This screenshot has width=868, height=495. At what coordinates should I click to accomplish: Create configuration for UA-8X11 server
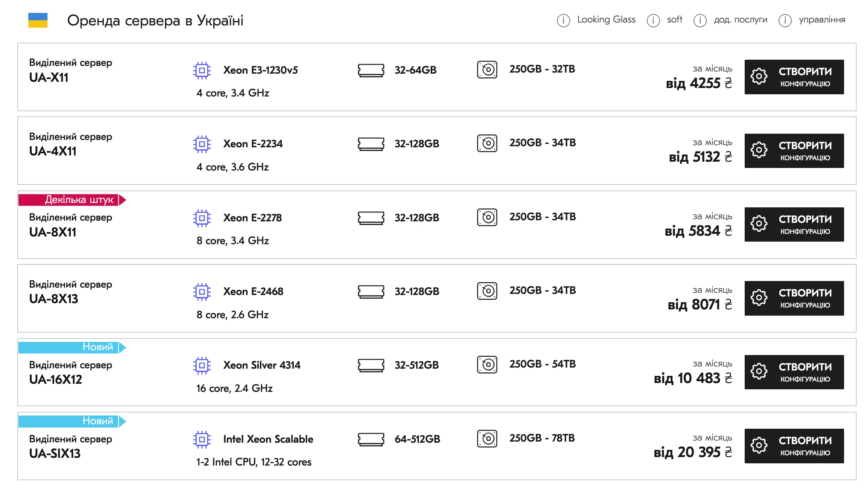(794, 225)
